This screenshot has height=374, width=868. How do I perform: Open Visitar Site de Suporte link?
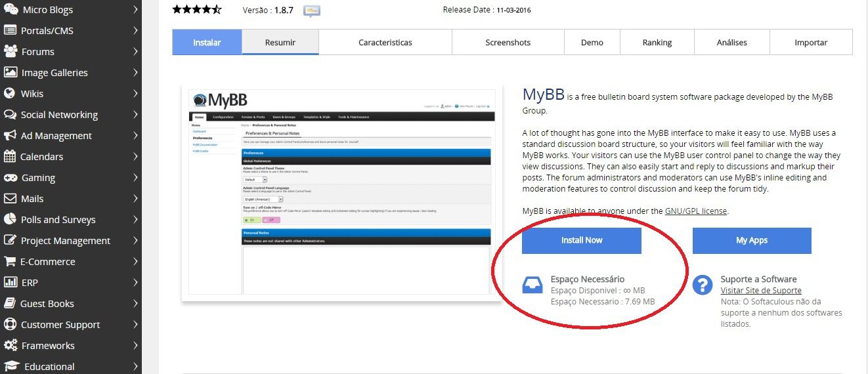click(x=761, y=290)
